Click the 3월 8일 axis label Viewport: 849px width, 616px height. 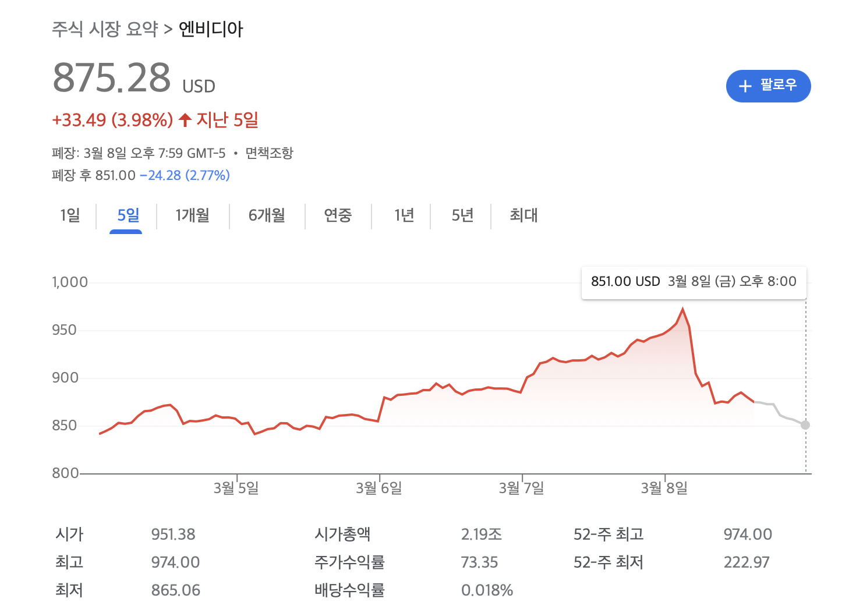click(x=664, y=488)
